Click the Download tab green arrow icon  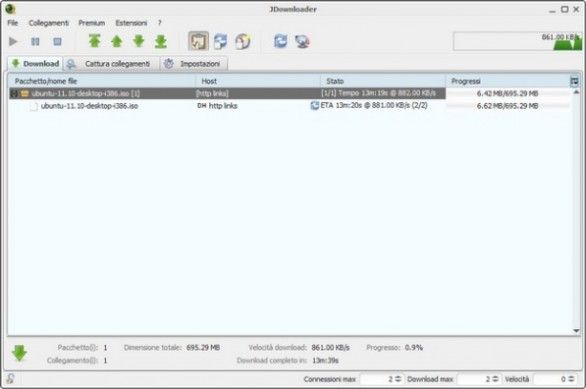(16, 63)
